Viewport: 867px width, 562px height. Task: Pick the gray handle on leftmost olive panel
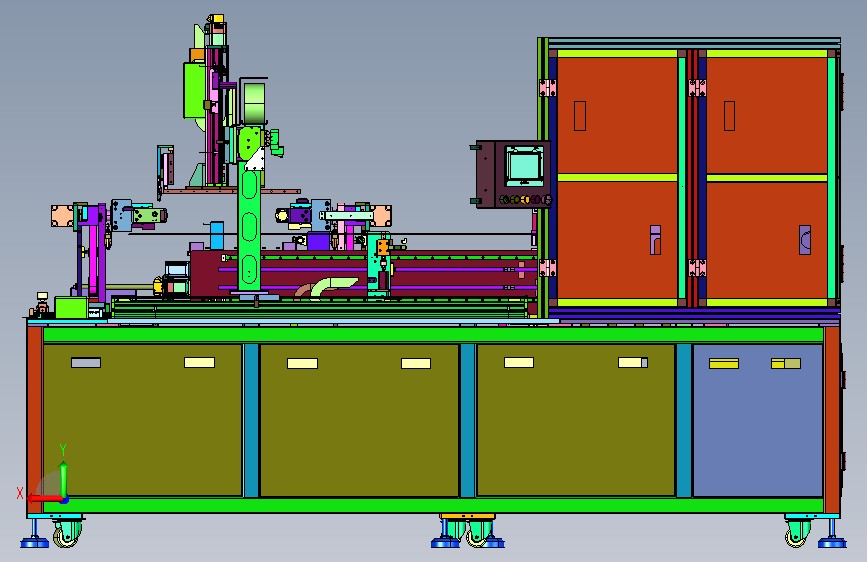point(86,363)
